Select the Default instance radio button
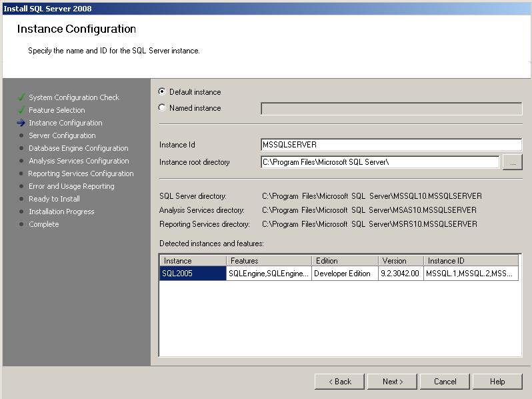Image resolution: width=532 pixels, height=399 pixels. 162,91
